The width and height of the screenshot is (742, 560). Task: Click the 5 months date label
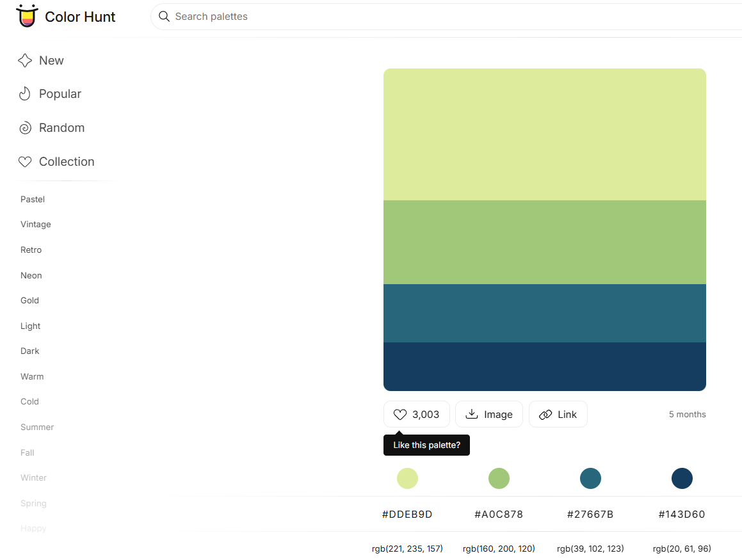[687, 414]
